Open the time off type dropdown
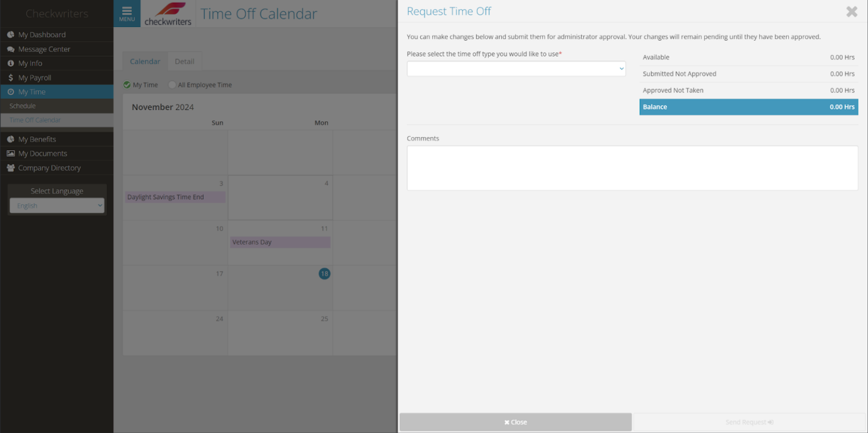Viewport: 868px width, 433px height. point(516,68)
